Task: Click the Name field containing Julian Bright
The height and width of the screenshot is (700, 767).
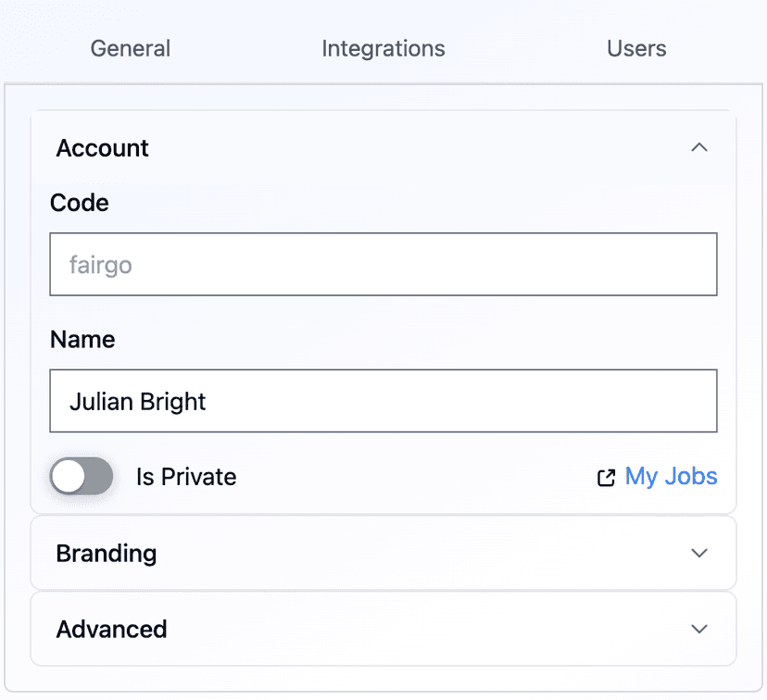Action: [x=383, y=401]
